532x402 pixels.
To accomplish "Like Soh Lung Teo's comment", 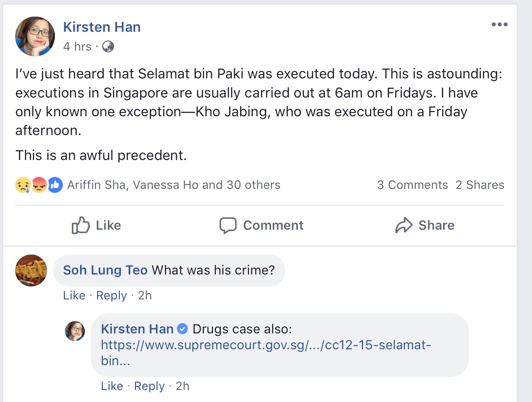I will [74, 295].
